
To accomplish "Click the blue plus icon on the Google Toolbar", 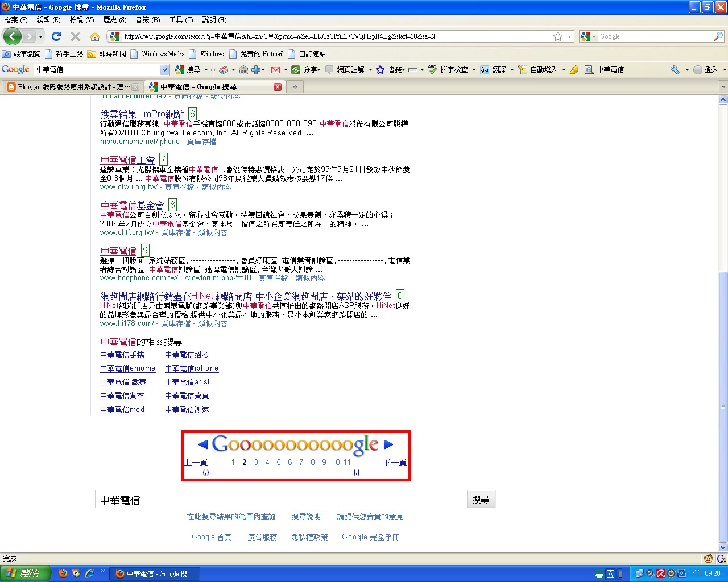I will [x=256, y=70].
